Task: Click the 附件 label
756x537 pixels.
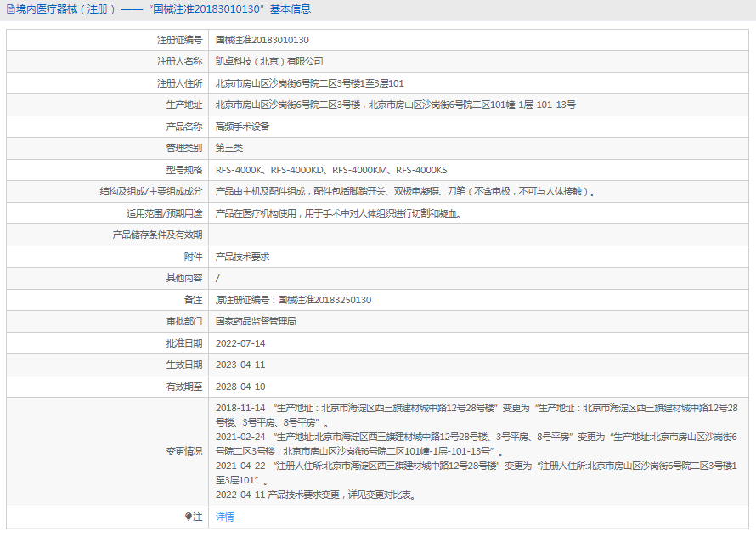Action: [x=194, y=257]
